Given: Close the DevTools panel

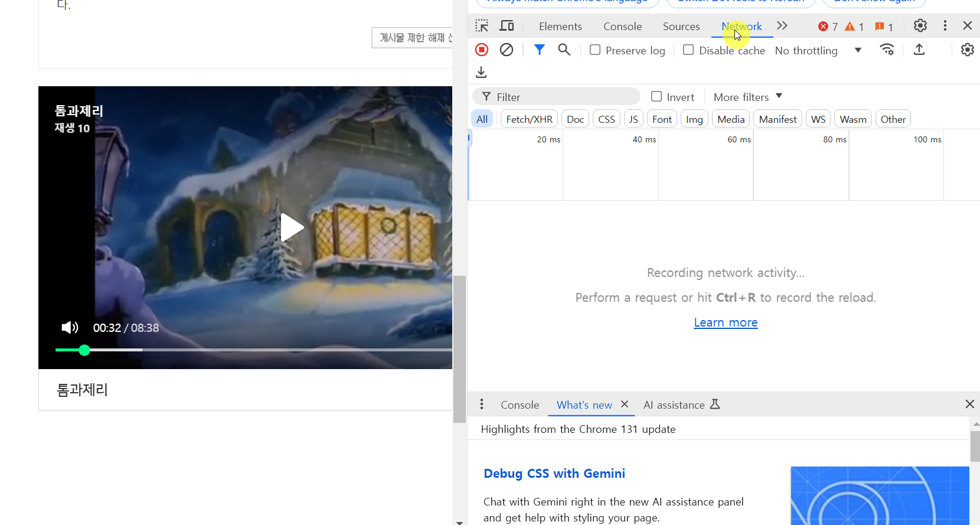Looking at the screenshot, I should tap(968, 26).
